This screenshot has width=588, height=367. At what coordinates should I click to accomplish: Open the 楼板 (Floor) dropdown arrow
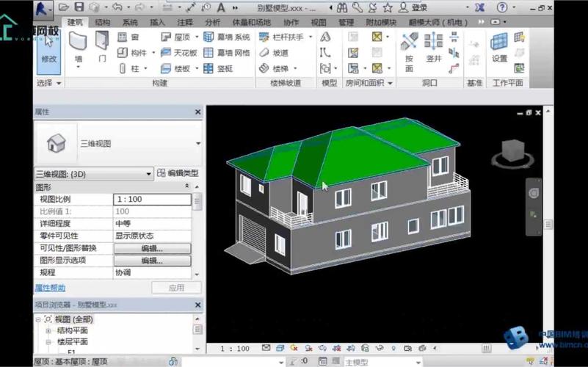pos(197,68)
